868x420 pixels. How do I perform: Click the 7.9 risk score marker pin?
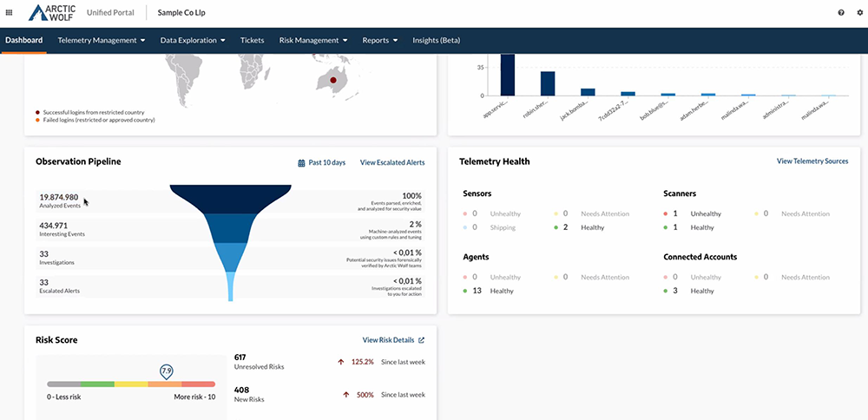[166, 371]
